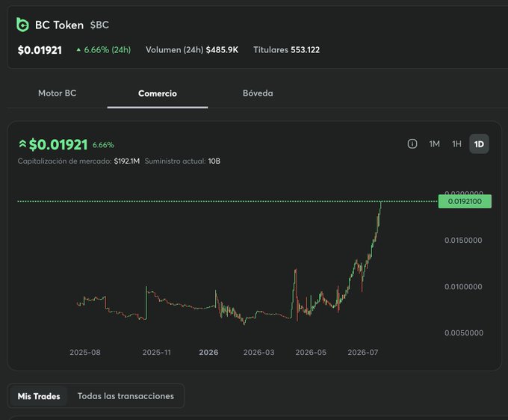Click the 2025-11 date axis label

point(157,353)
